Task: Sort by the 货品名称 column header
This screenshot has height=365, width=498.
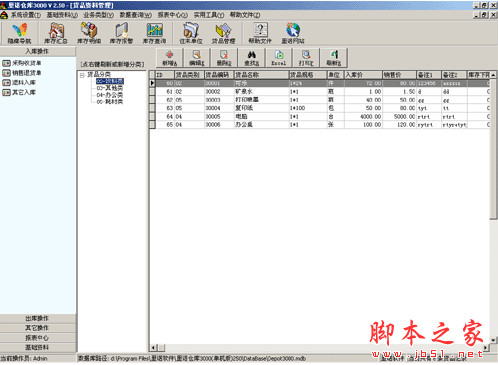Action: [261, 75]
